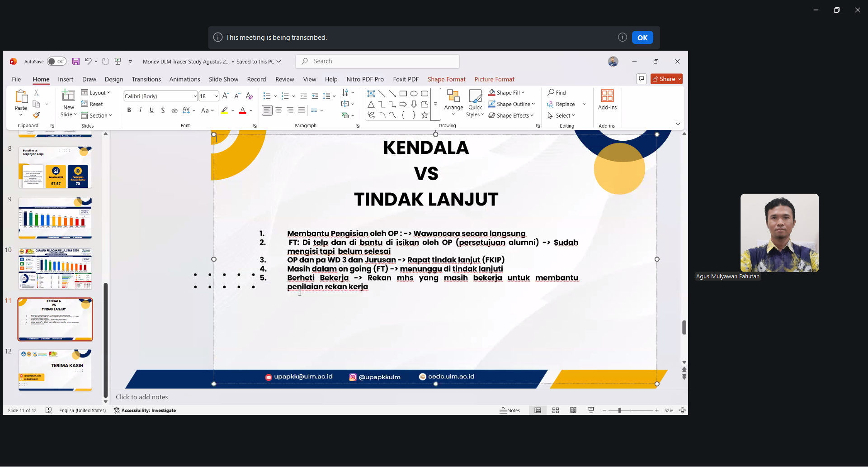868x467 pixels.
Task: Toggle AutoSave switch
Action: [x=57, y=62]
